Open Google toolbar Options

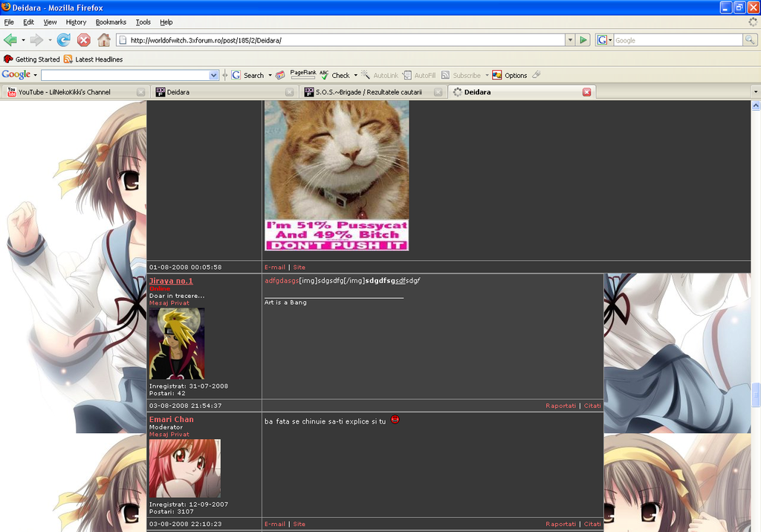[x=510, y=75]
